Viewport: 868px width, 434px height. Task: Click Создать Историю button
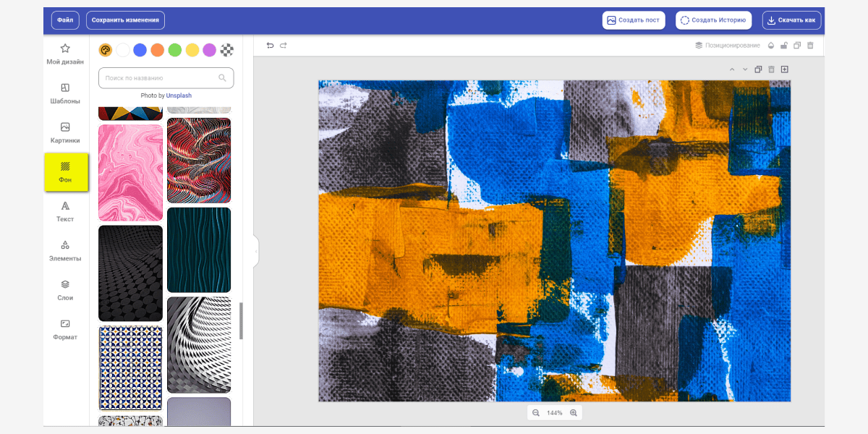[714, 20]
